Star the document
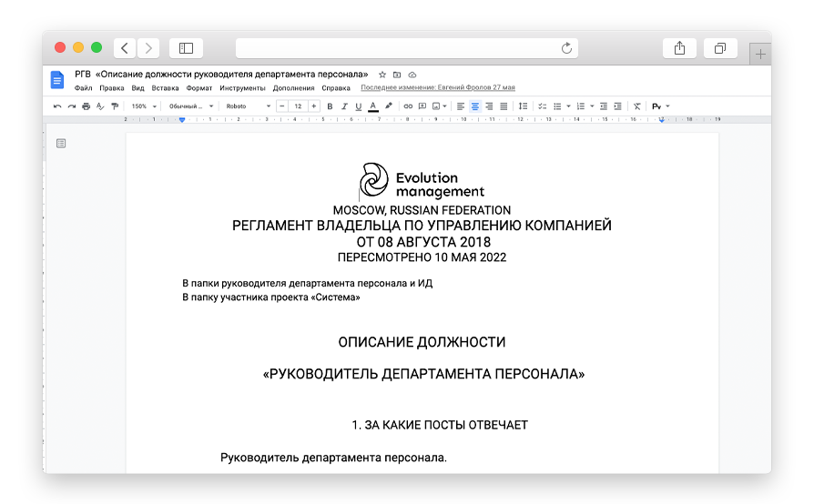814x504 pixels. pos(382,75)
